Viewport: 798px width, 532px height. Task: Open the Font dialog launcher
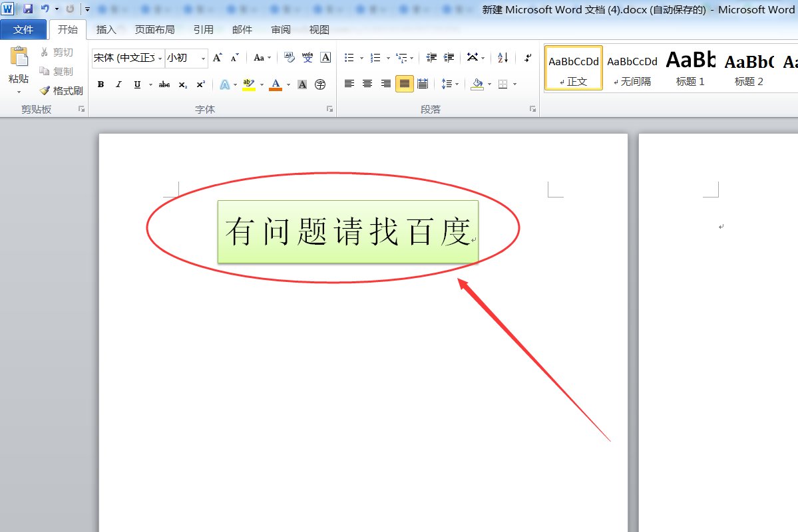coord(330,109)
